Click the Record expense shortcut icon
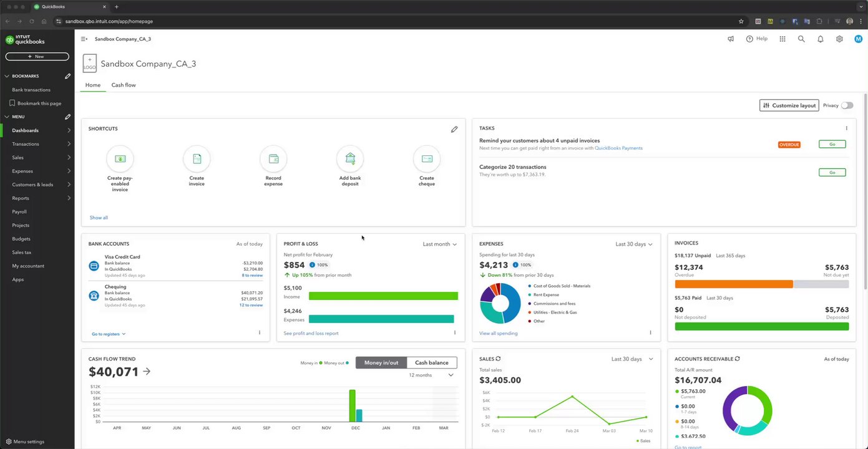868x449 pixels. 273,159
